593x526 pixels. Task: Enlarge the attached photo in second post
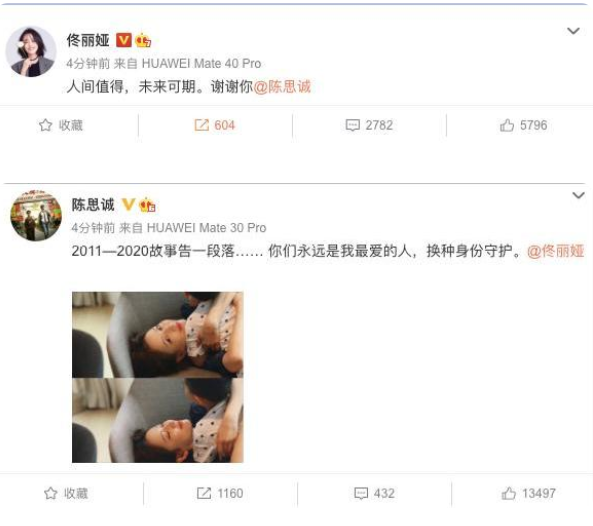pyautogui.click(x=158, y=377)
